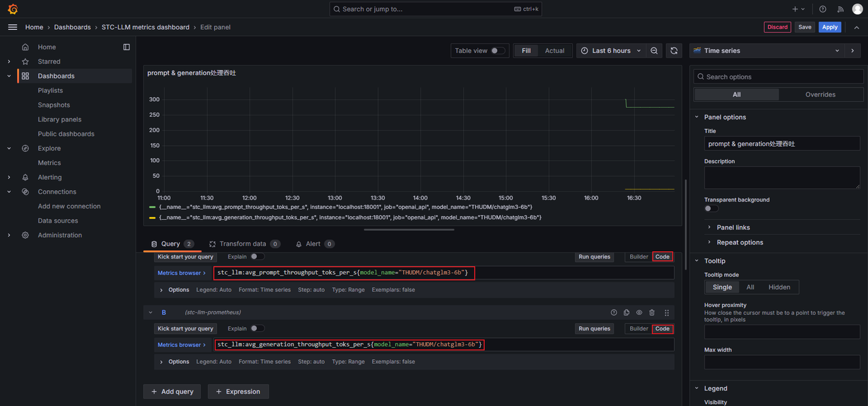Viewport: 868px width, 406px height.
Task: Click the green prompt throughput legend swatch
Action: coord(152,206)
